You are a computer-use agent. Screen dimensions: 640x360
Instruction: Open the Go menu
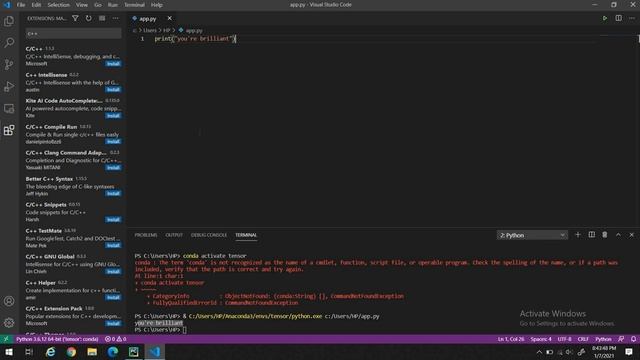point(98,5)
